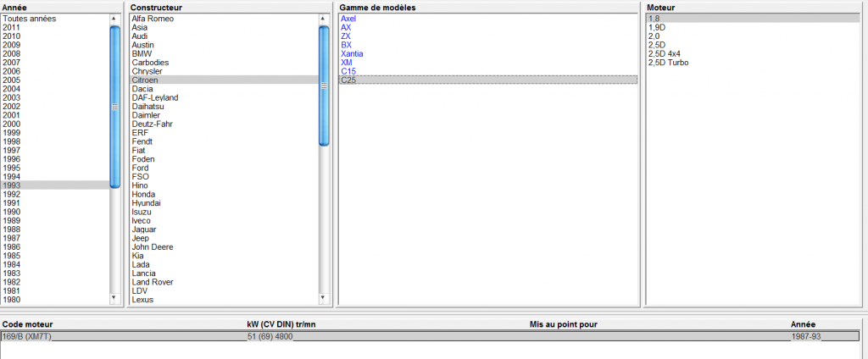Open the Axel model link
This screenshot has width=868, height=359.
click(x=348, y=19)
